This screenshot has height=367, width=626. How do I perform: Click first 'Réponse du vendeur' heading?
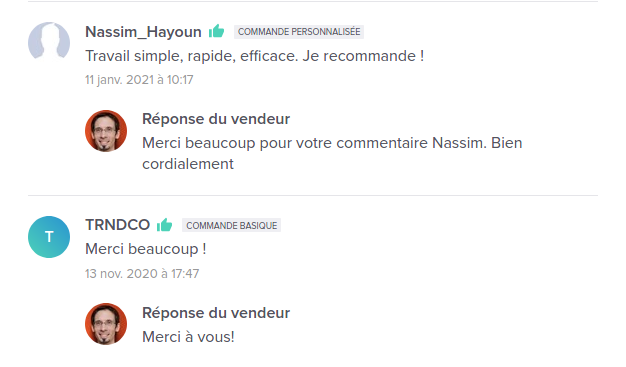click(x=216, y=119)
